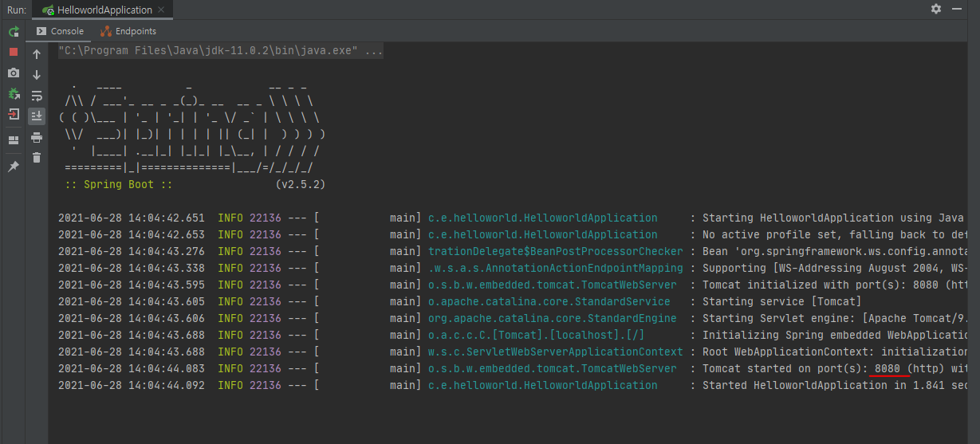Click 'trationDelegate$BeanPostProcessorChecker' logger name
Viewport: 980px width, 444px height.
coord(556,251)
